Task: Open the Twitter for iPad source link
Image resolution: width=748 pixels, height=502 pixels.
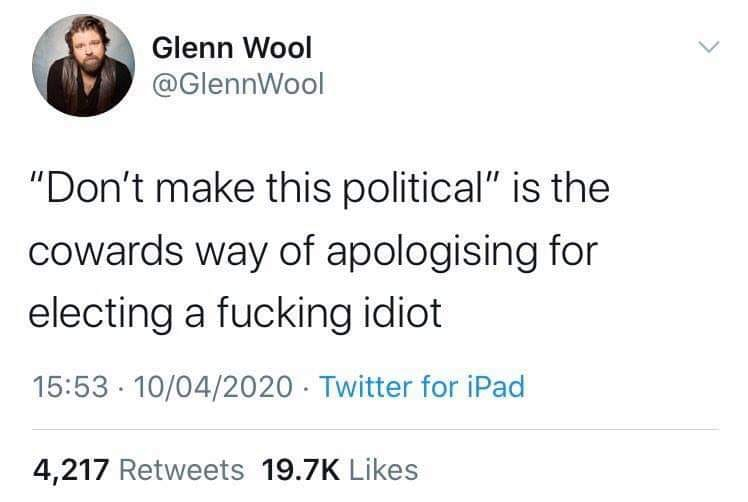Action: [422, 386]
